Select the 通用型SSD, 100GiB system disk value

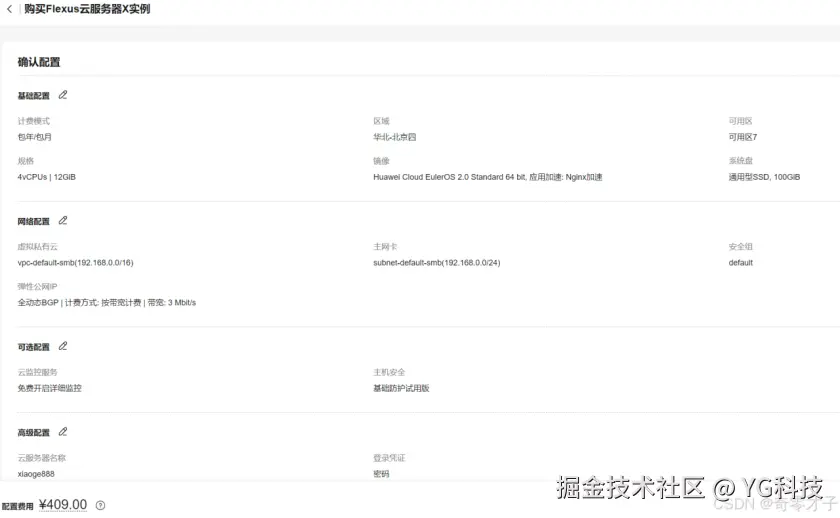(764, 177)
